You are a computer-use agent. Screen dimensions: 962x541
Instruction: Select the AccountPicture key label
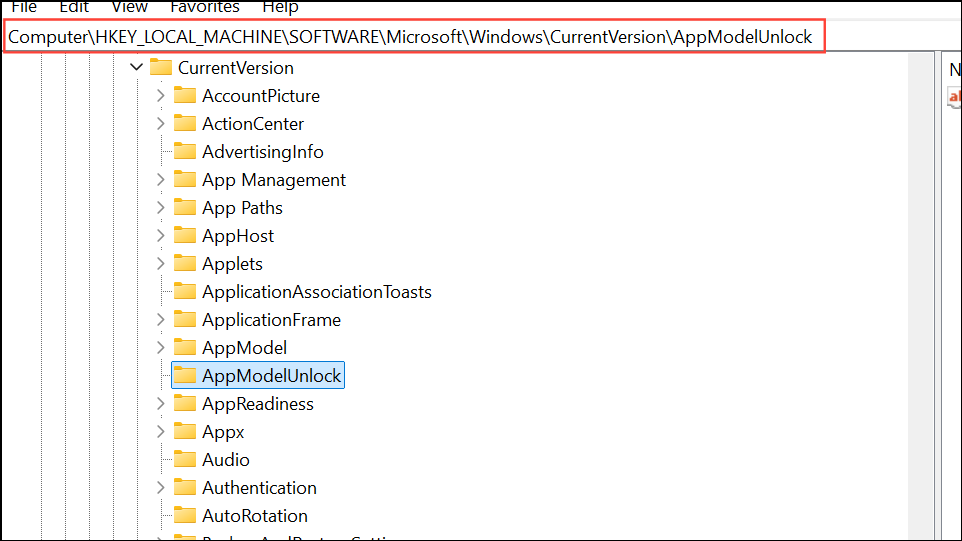tap(261, 96)
